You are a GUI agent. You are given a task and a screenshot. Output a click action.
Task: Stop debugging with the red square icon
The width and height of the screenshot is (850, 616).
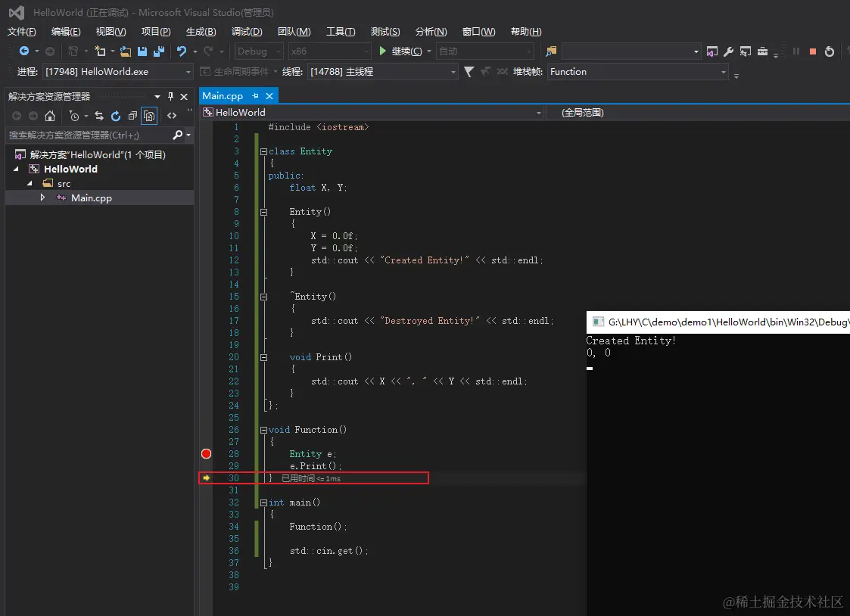pyautogui.click(x=813, y=51)
